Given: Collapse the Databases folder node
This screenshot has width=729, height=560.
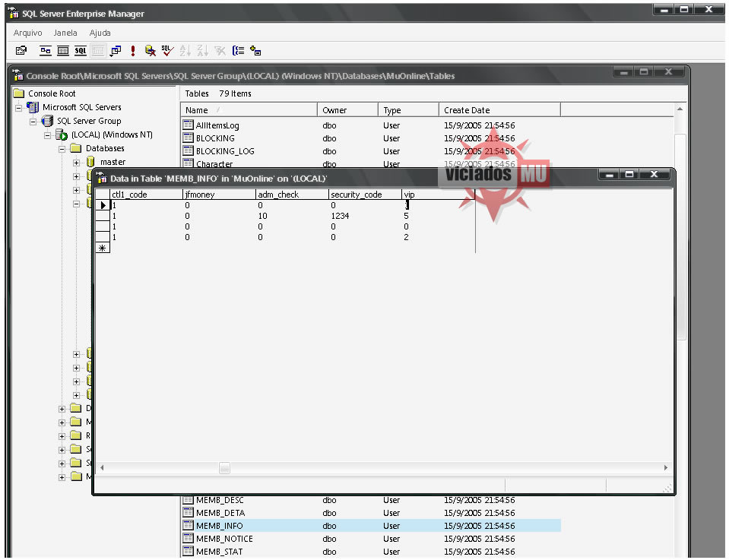Looking at the screenshot, I should pyautogui.click(x=62, y=149).
